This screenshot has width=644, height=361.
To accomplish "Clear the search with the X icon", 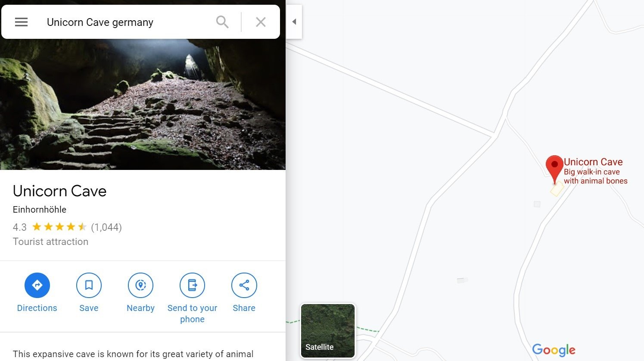I will [x=261, y=22].
